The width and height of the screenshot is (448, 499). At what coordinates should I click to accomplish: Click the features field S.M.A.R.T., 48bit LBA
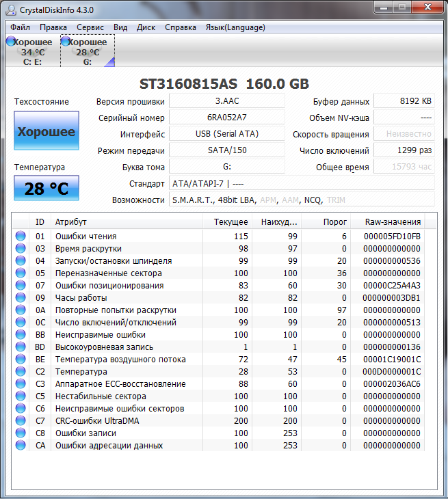(x=302, y=200)
